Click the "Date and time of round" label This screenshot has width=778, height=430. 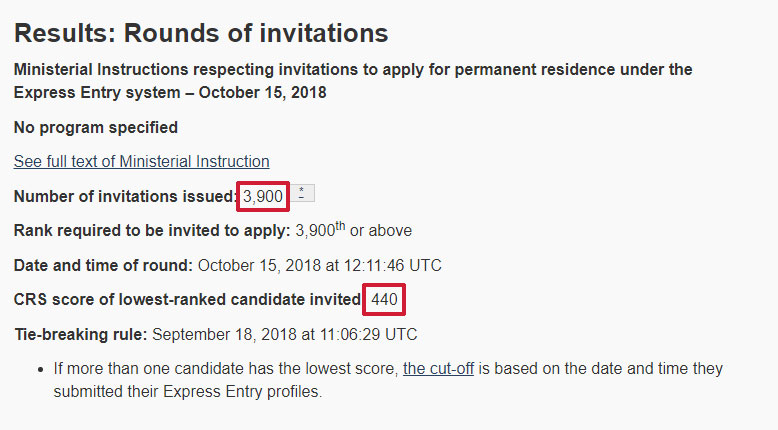[103, 265]
